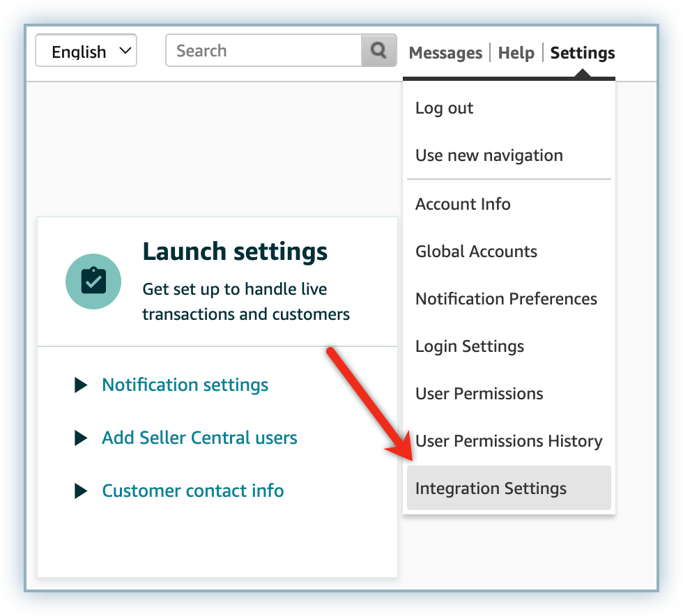The height and width of the screenshot is (616, 683).
Task: Go to Login Settings
Action: pos(470,346)
